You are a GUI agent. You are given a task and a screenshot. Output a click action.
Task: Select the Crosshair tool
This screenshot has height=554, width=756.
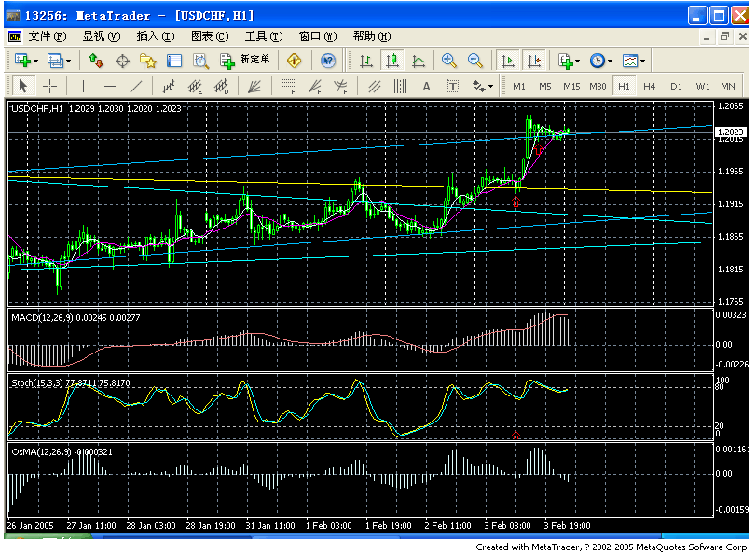49,86
